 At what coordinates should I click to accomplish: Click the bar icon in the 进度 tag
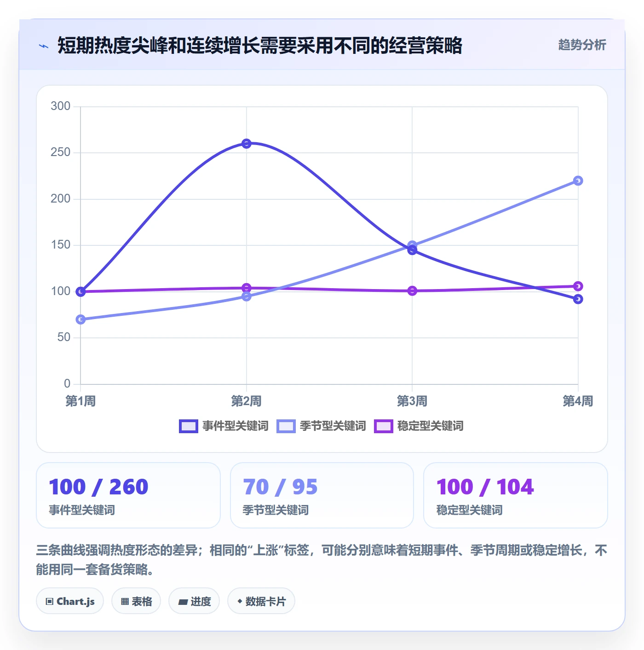tap(183, 602)
